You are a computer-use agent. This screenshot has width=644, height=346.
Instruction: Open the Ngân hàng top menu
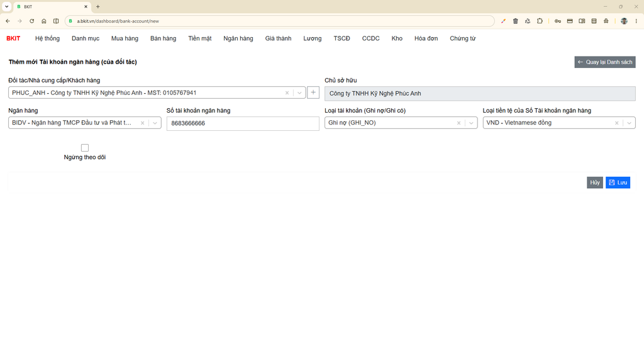[x=238, y=38]
